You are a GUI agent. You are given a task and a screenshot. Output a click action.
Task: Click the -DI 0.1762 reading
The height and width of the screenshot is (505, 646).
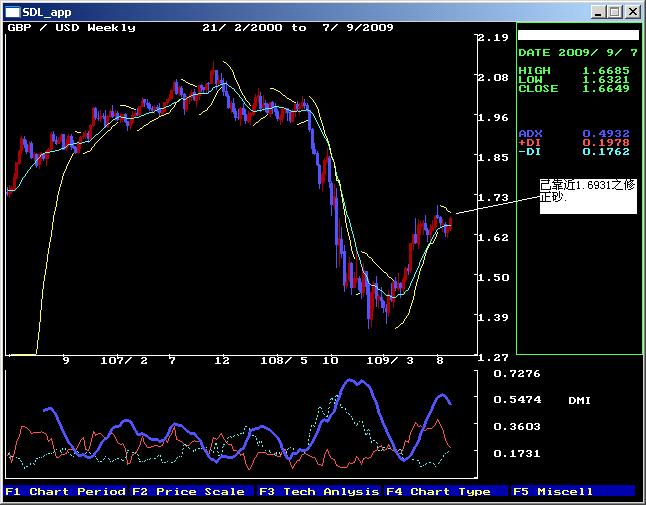click(x=574, y=152)
